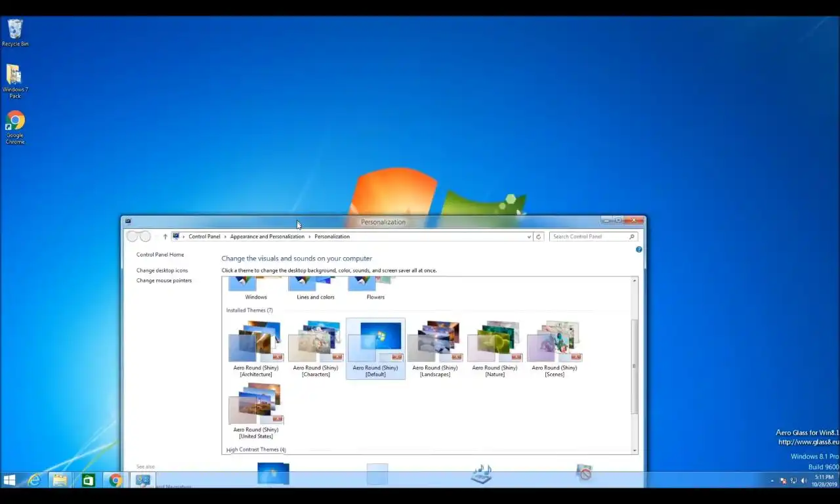Launch Chrome from the taskbar
840x504 pixels.
[x=115, y=480]
